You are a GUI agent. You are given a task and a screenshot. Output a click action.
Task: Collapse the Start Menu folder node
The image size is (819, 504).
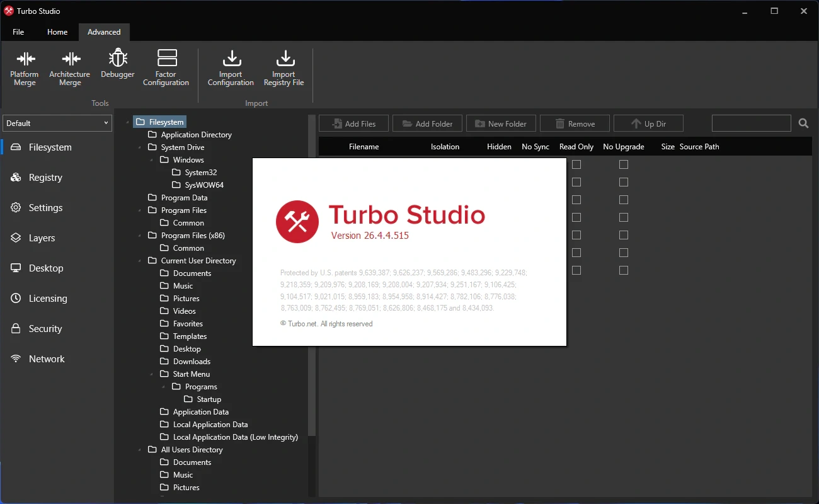click(152, 374)
